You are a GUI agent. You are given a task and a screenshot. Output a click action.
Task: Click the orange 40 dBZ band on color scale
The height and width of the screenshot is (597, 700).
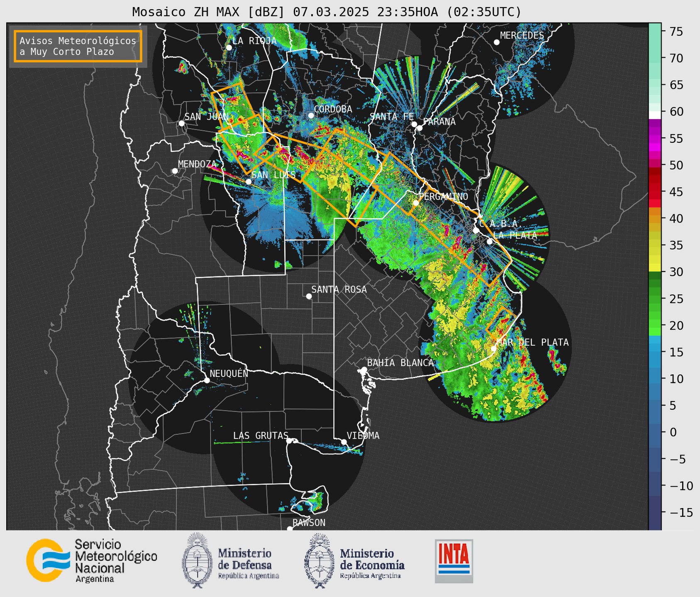point(655,218)
